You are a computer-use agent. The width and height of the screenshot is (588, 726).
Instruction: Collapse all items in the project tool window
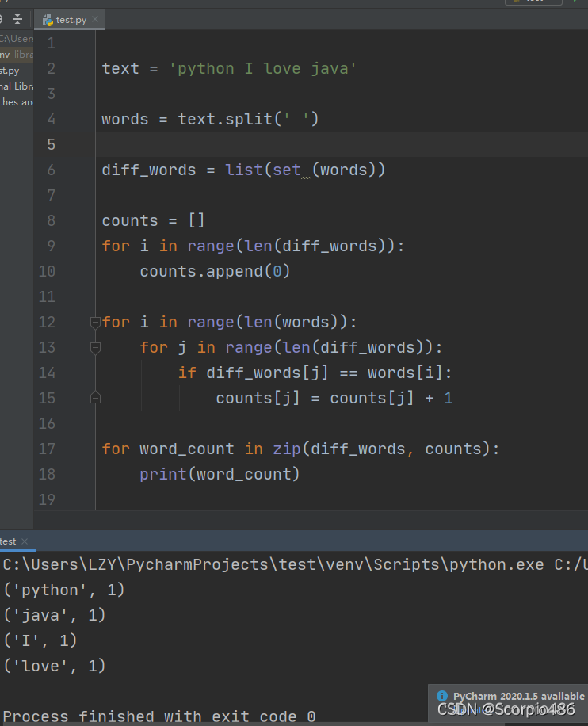pos(17,19)
